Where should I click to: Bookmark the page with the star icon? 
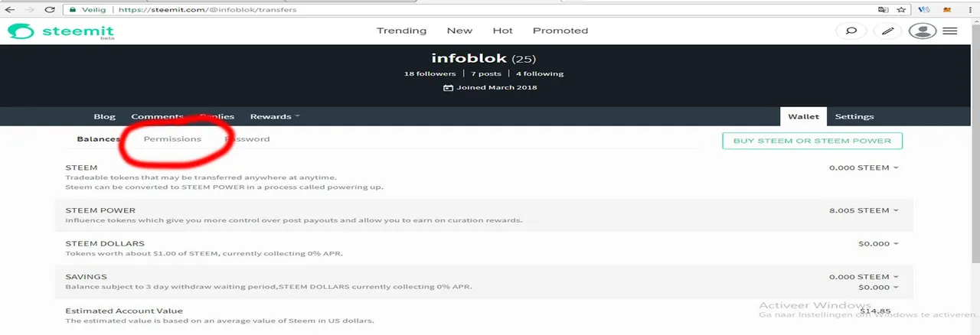[x=901, y=10]
